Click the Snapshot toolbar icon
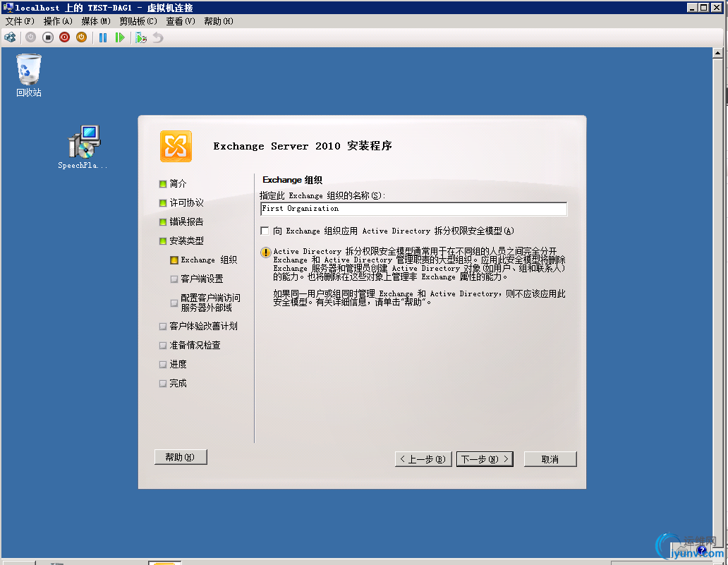This screenshot has width=728, height=565. pos(141,37)
